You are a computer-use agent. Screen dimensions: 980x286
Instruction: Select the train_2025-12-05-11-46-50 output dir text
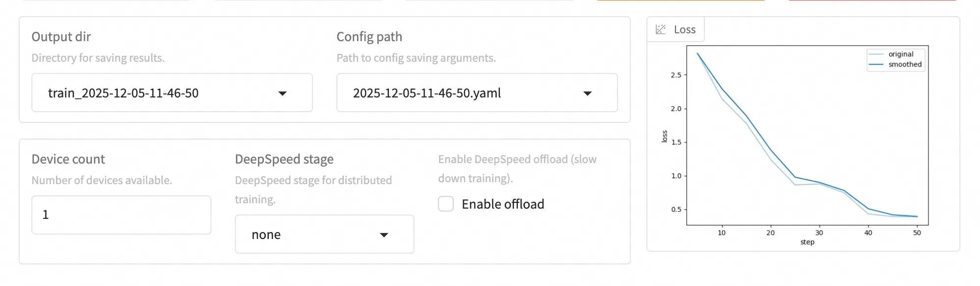[123, 93]
